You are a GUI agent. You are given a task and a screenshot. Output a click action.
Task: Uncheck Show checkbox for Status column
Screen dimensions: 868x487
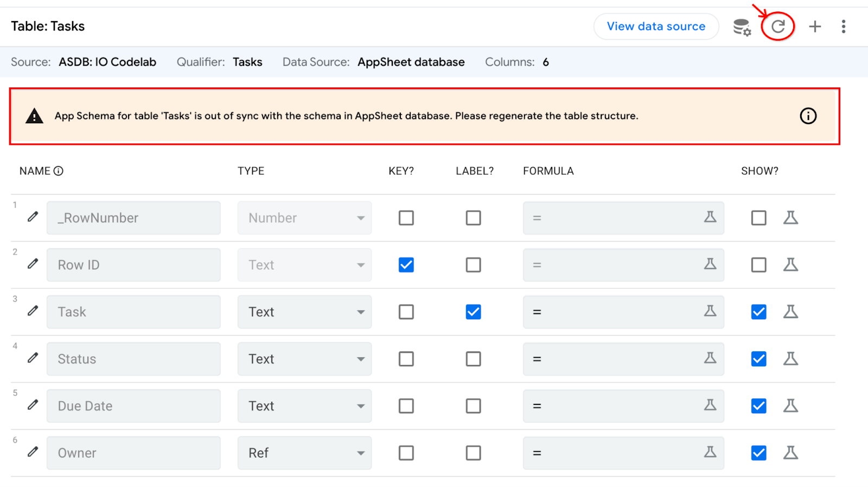(758, 359)
